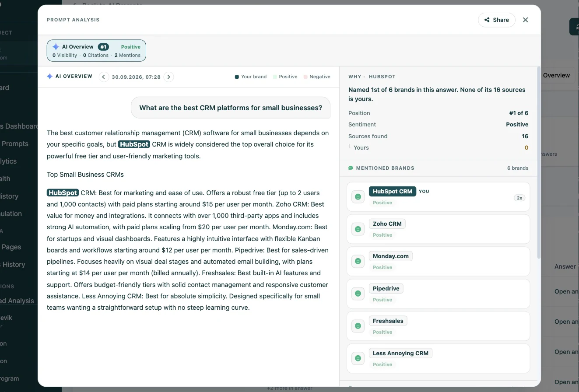579x392 pixels.
Task: Click the Zoho CRM brand tag
Action: point(387,224)
